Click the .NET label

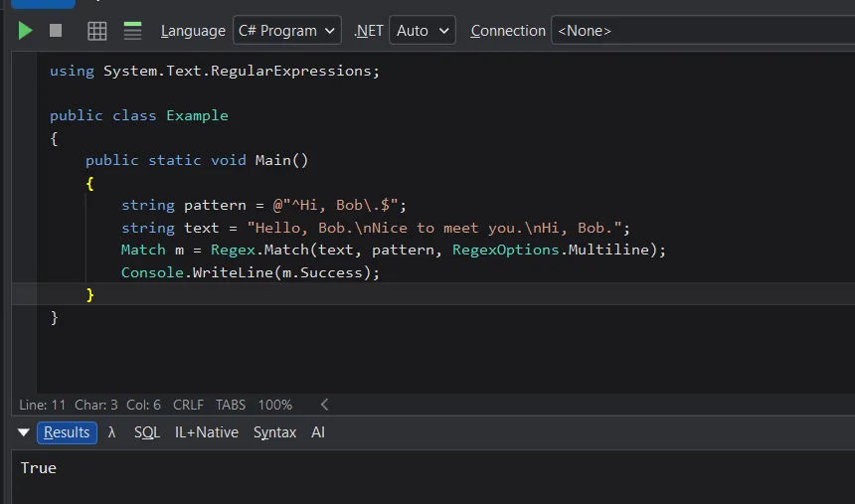369,31
